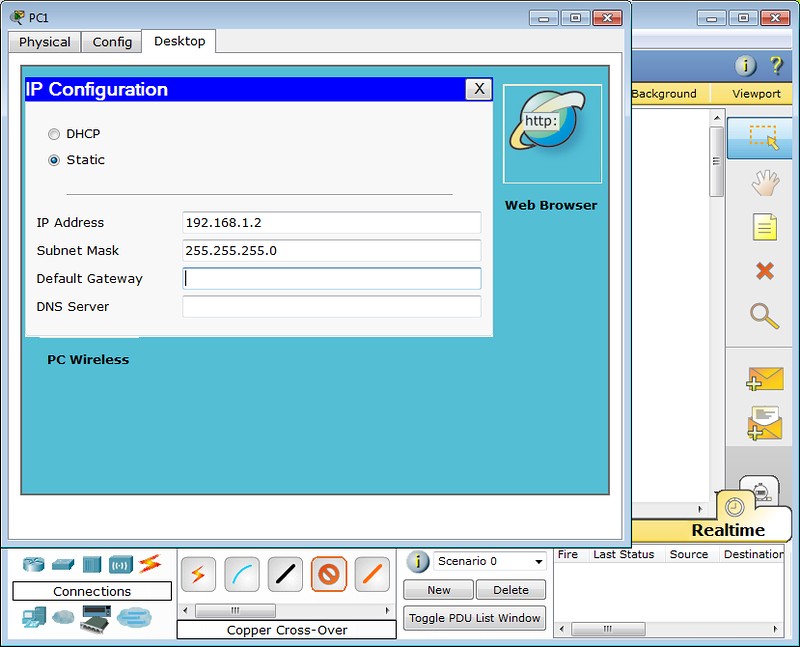Screen dimensions: 800x647
Task: Switch to the Config tab
Action: (112, 42)
